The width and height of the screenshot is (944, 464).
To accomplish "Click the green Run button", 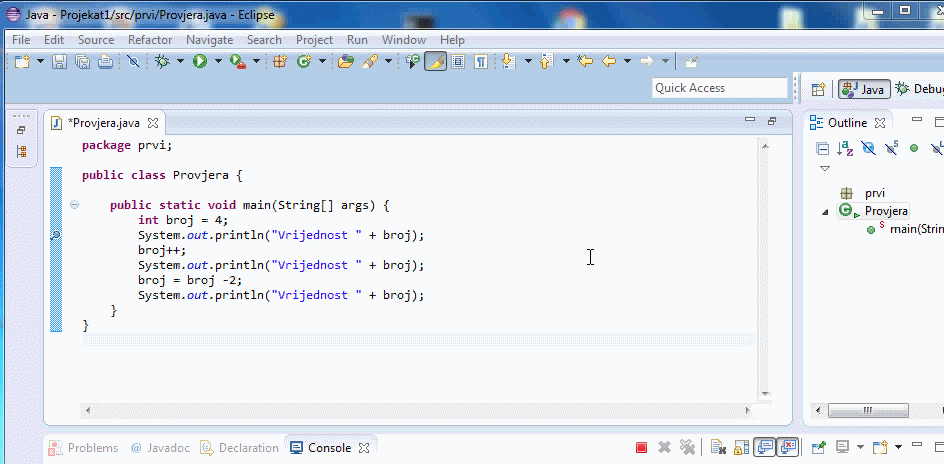I will pos(200,62).
